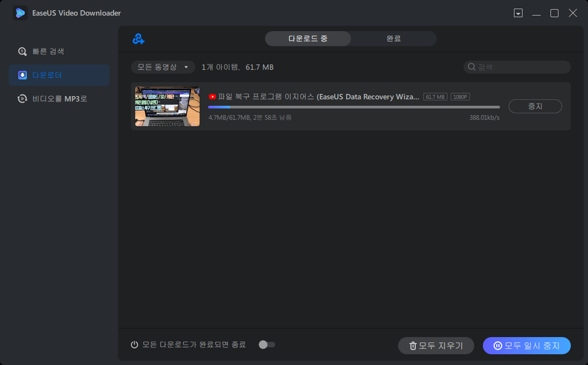Open 빠른 검색 in the sidebar
The height and width of the screenshot is (365, 588).
click(59, 52)
